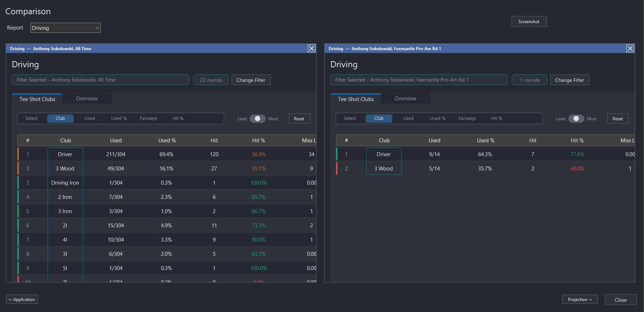
Task: Select the Used % sort option in left panel
Action: 119,118
